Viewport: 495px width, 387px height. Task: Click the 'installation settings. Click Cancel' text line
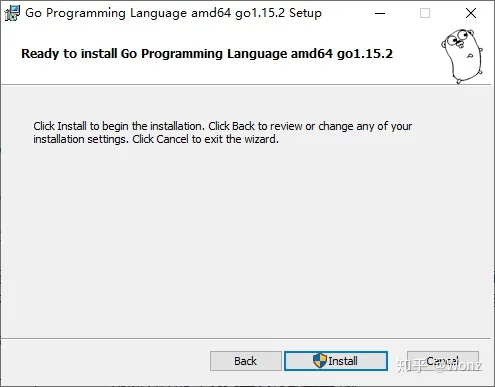pyautogui.click(x=156, y=139)
